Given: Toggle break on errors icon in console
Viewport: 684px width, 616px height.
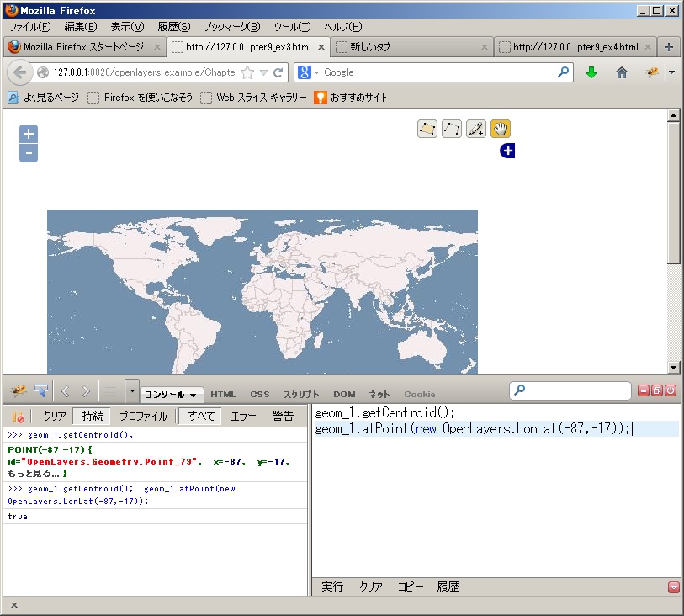Looking at the screenshot, I should pyautogui.click(x=17, y=416).
